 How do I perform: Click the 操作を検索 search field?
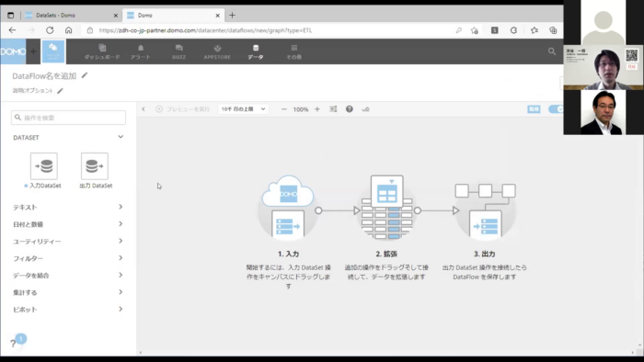[69, 118]
